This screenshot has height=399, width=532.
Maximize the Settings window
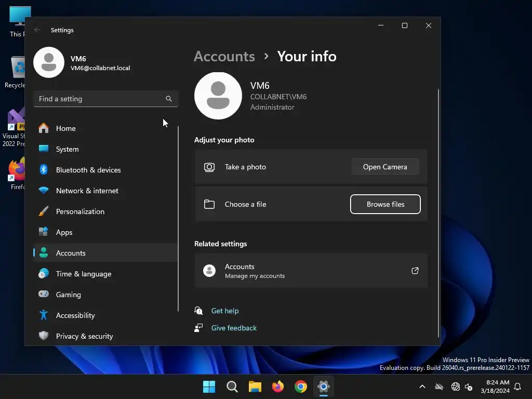coord(404,25)
